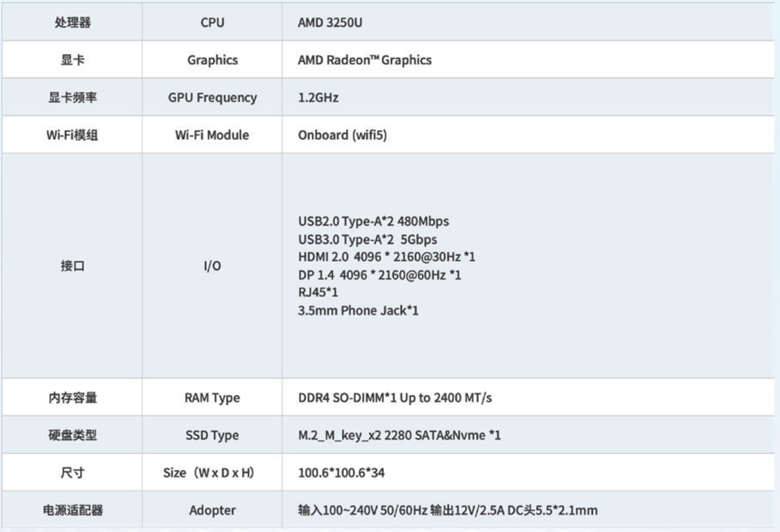Image resolution: width=780 pixels, height=532 pixels.
Task: Click the 100.6*100.6*34 dimensions value
Action: [341, 472]
